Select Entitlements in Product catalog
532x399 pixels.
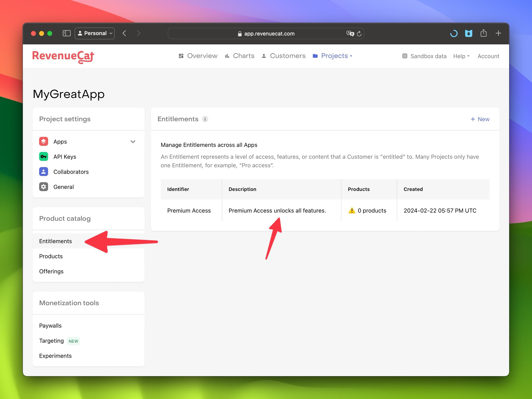click(x=88, y=241)
